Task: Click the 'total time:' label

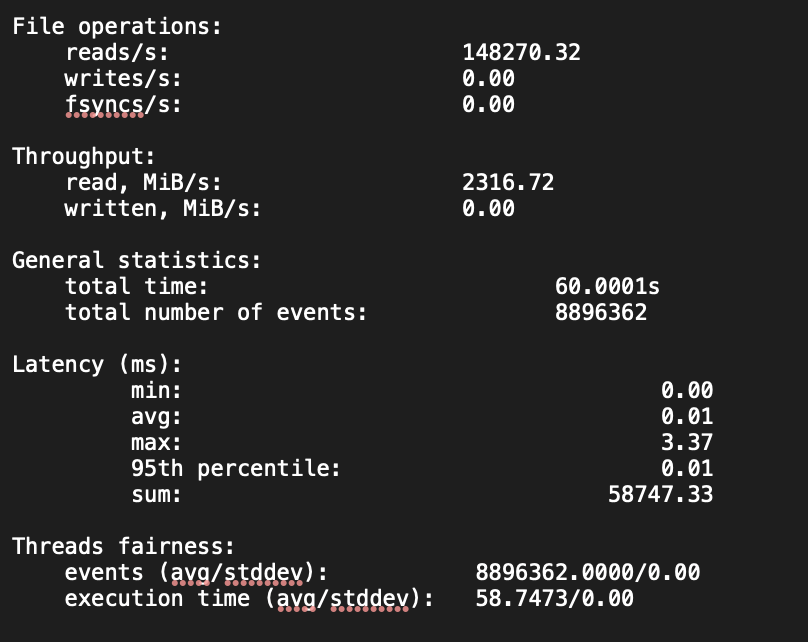Action: point(137,286)
